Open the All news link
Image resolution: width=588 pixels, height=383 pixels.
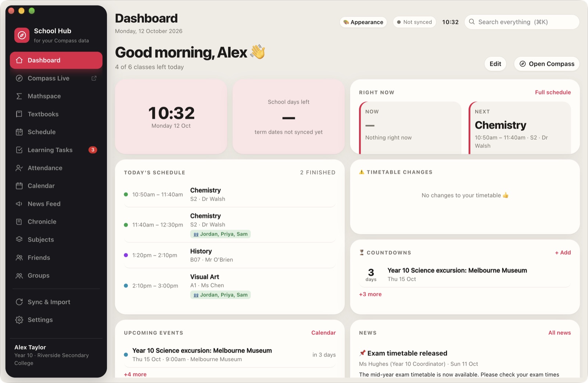click(560, 333)
